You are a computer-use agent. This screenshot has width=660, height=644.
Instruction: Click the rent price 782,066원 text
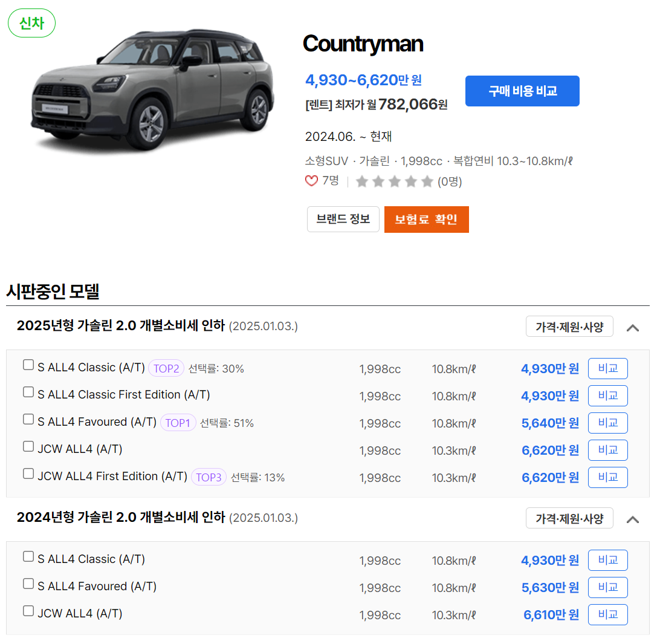(412, 104)
